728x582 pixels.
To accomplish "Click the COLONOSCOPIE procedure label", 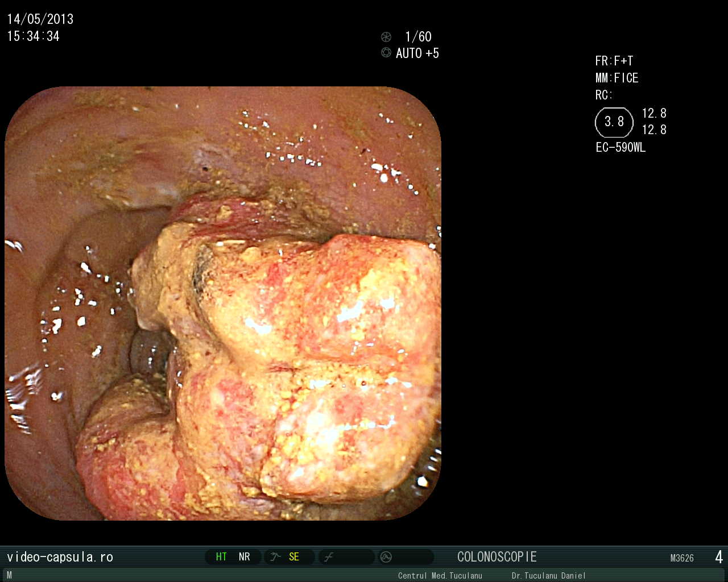I will pyautogui.click(x=497, y=557).
